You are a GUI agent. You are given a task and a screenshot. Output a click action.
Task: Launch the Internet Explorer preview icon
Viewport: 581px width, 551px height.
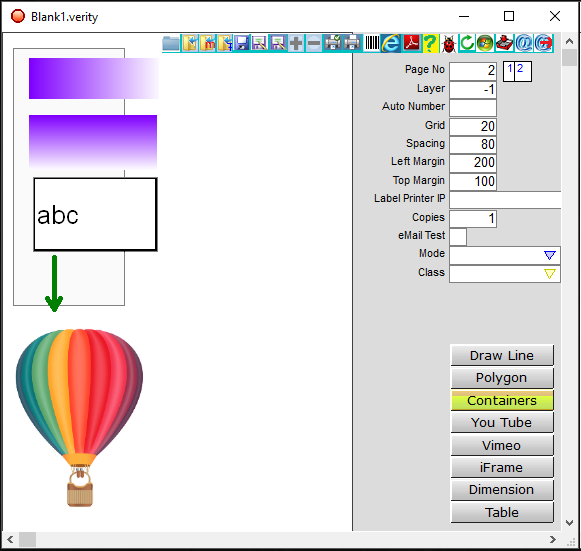tap(391, 43)
